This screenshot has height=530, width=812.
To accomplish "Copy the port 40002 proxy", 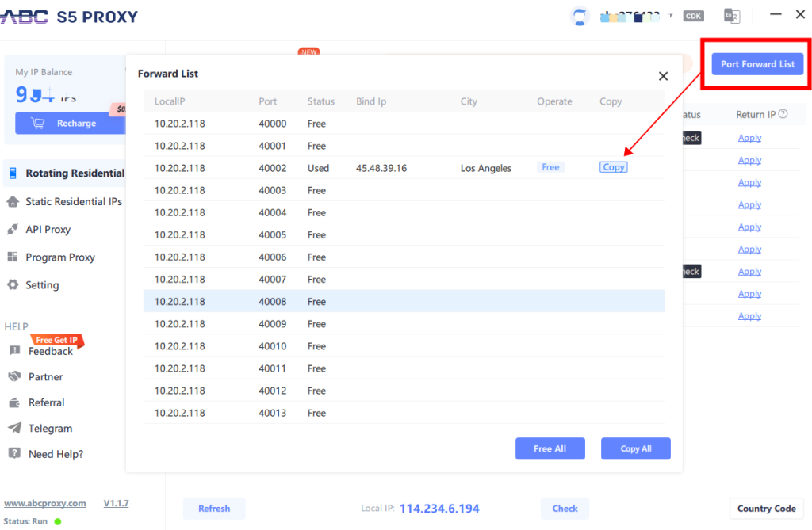I will coord(614,167).
